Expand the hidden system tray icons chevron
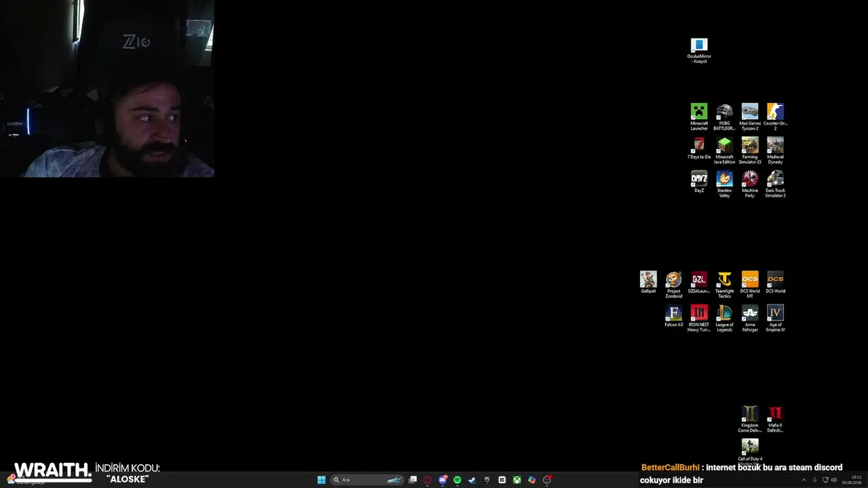 click(804, 480)
